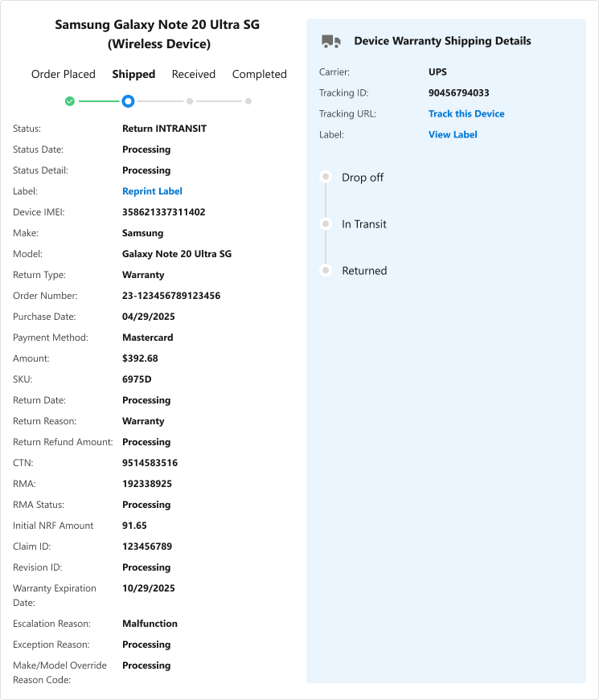The height and width of the screenshot is (700, 599).
Task: Click the Drop off step label
Action: [363, 178]
